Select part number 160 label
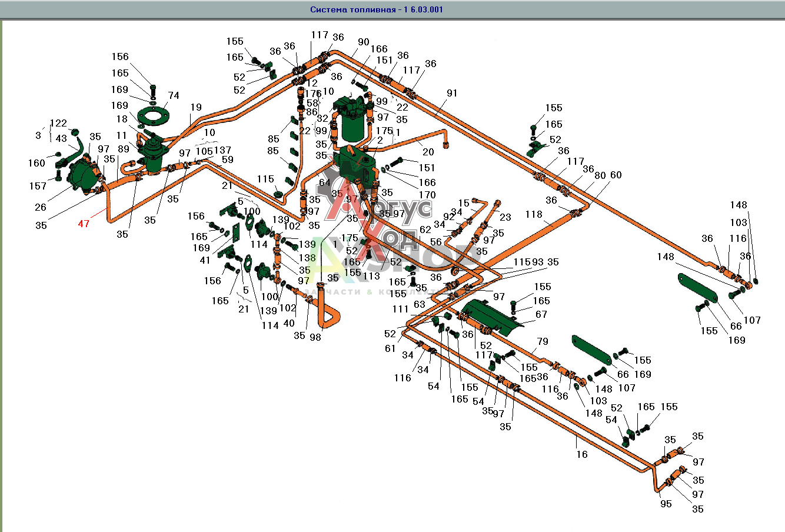The width and height of the screenshot is (785, 532). click(36, 163)
